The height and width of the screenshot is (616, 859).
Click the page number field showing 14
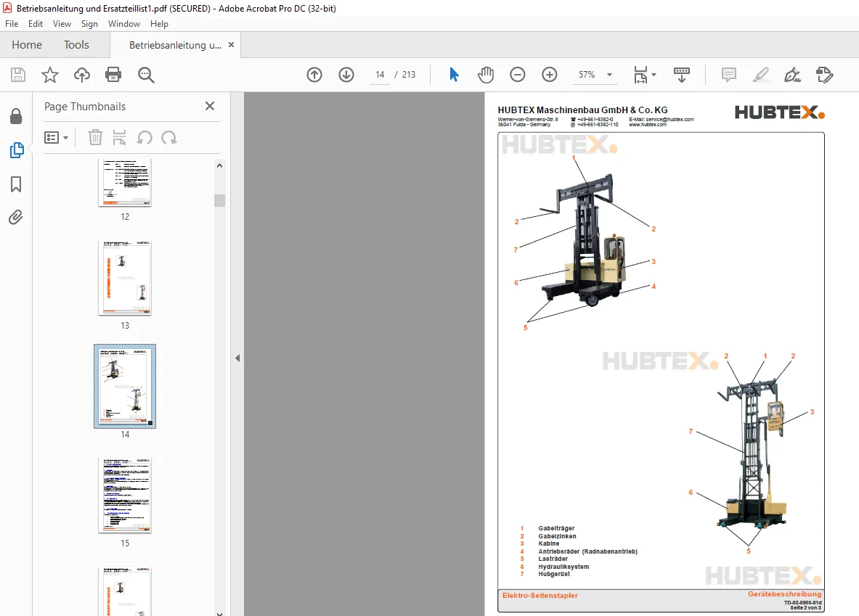(x=380, y=75)
